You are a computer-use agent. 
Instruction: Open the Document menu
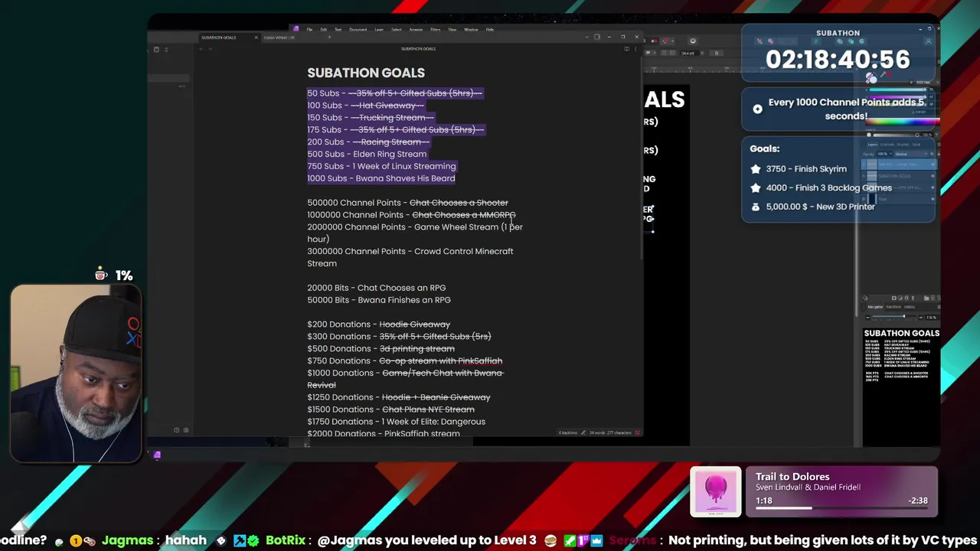click(358, 29)
